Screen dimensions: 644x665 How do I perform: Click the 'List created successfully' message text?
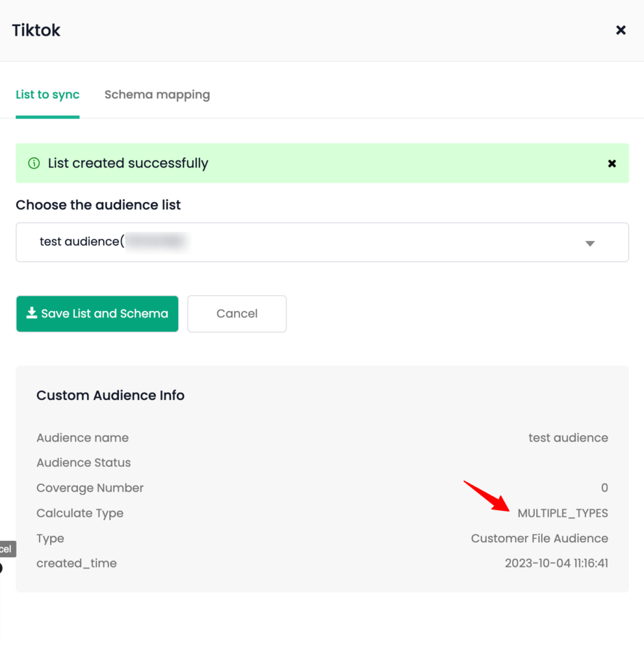click(128, 163)
